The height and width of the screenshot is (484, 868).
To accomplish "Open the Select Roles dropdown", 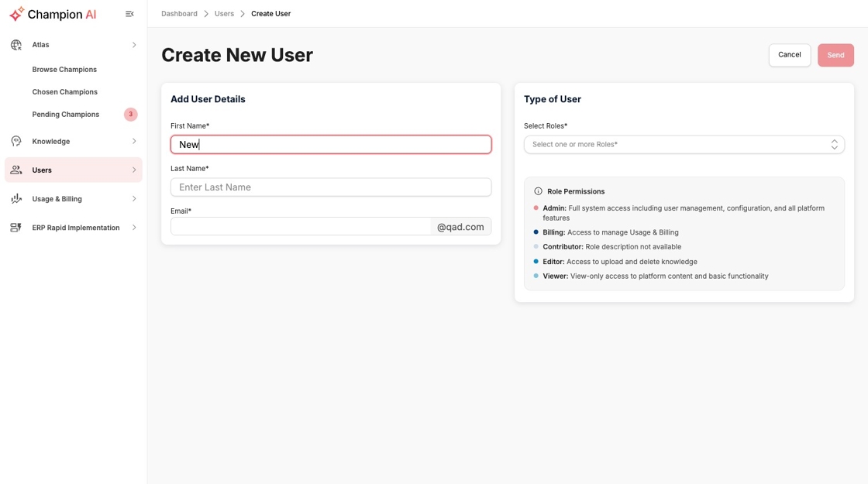I will tap(684, 145).
